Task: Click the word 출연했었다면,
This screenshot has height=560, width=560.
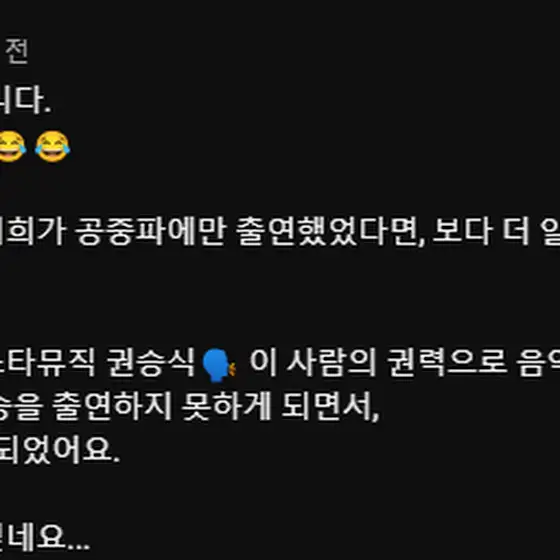Action: tap(331, 231)
